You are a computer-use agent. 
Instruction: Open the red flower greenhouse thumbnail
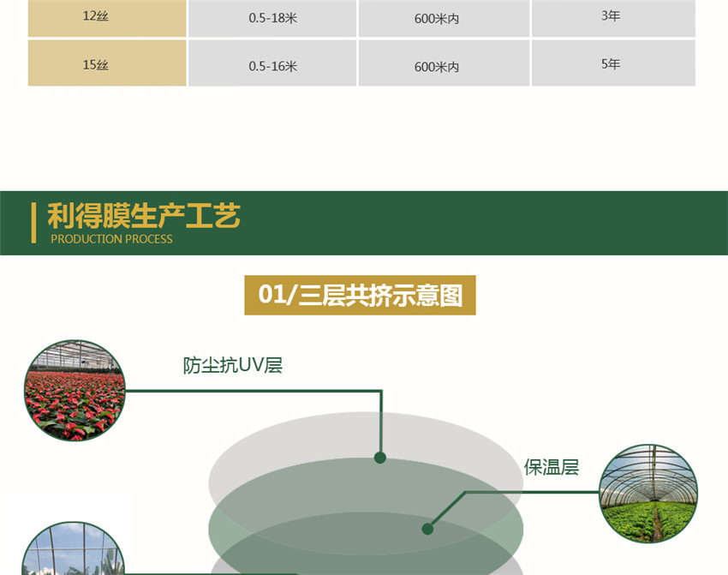pos(75,390)
